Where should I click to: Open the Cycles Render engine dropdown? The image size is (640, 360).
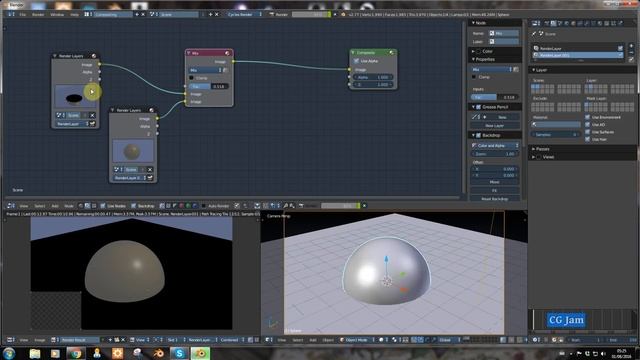click(244, 14)
